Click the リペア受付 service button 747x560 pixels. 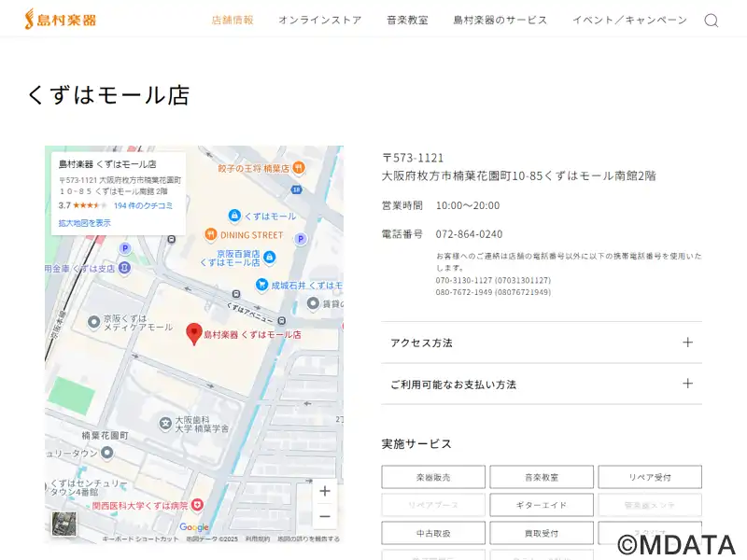(x=650, y=477)
